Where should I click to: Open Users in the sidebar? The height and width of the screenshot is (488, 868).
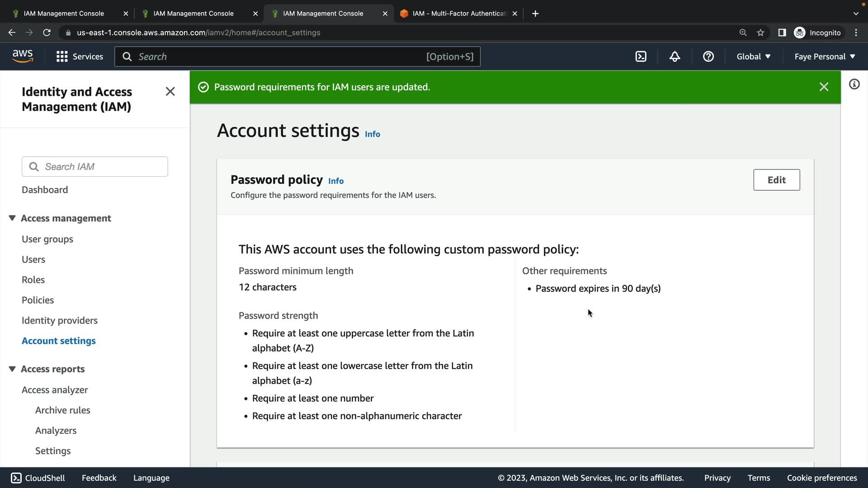coord(33,259)
